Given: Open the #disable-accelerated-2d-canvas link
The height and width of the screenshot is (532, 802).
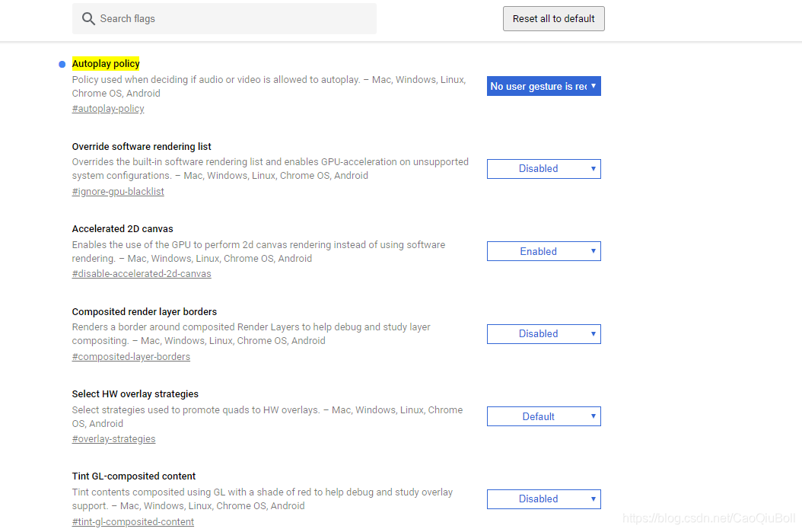Looking at the screenshot, I should tap(142, 273).
